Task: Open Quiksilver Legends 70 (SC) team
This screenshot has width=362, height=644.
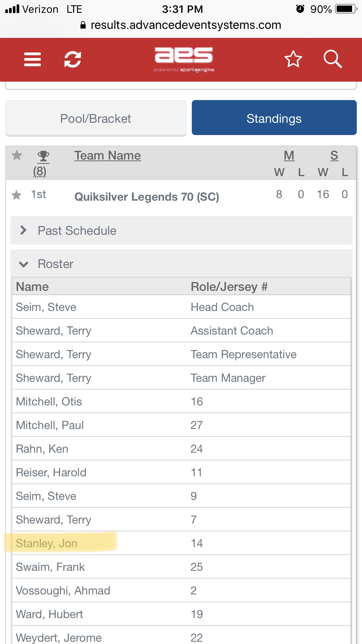Action: pos(147,197)
